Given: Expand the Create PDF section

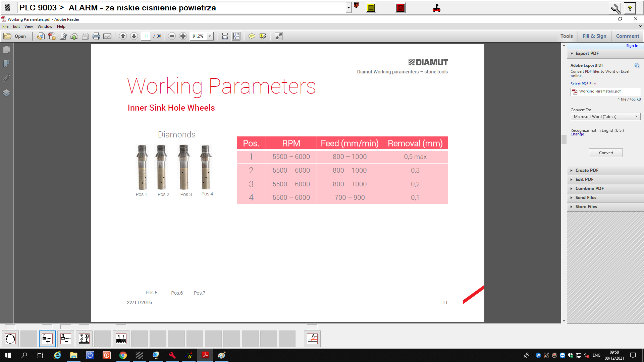Looking at the screenshot, I should click(x=587, y=170).
